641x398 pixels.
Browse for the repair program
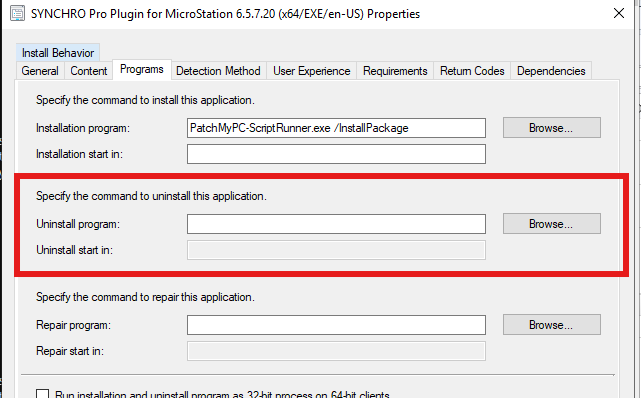(552, 324)
